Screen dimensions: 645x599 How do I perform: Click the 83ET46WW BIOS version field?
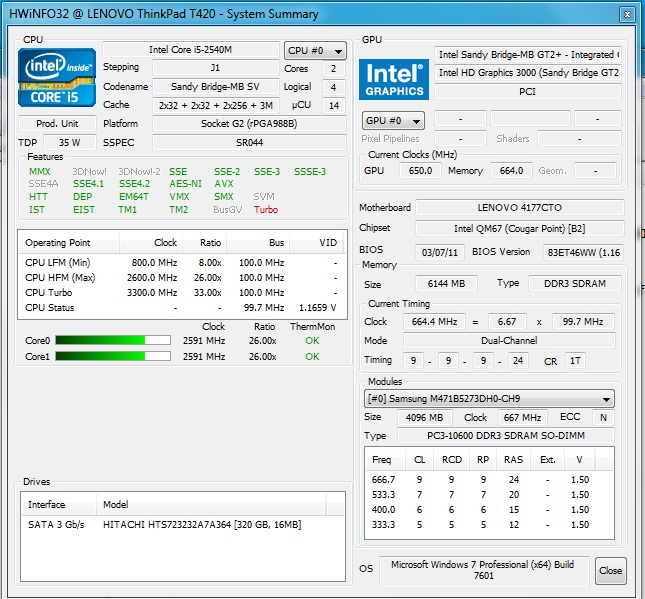point(583,252)
